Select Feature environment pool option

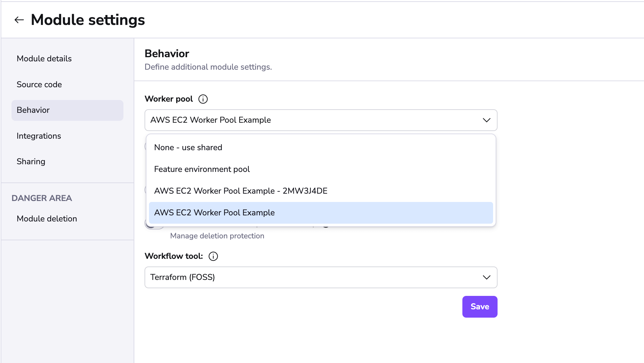pyautogui.click(x=202, y=169)
